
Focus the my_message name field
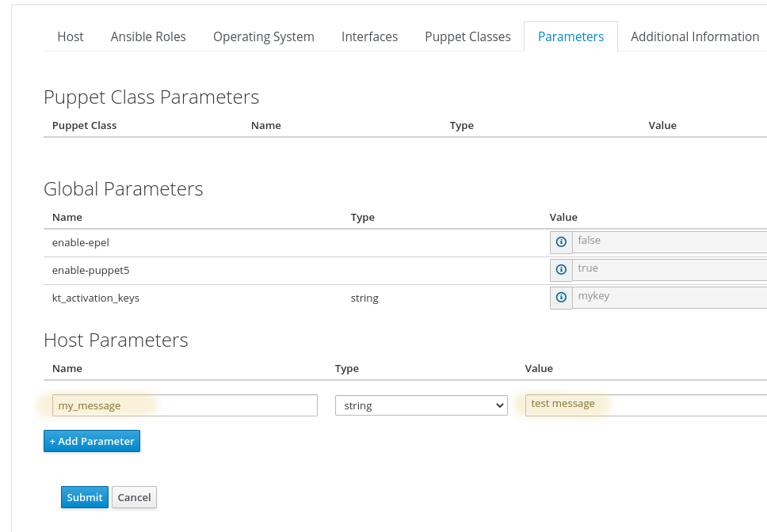pos(185,405)
